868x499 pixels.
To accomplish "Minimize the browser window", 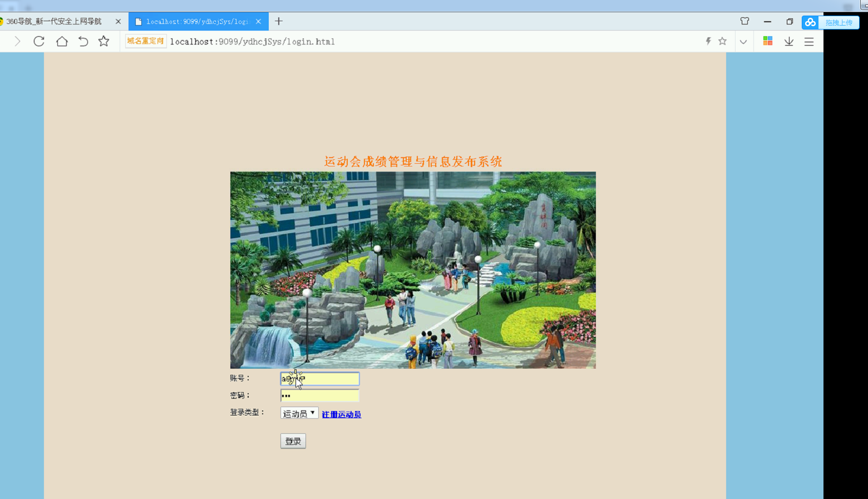I will point(767,22).
